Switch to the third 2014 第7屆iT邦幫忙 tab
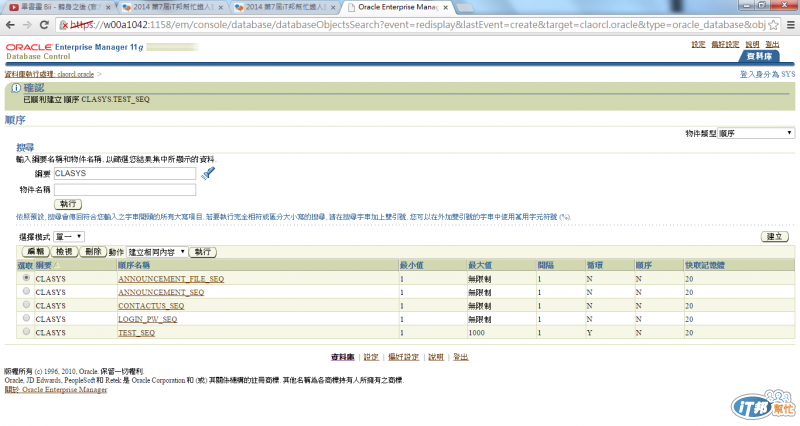Viewport: 800px width, 426px height. [285, 7]
